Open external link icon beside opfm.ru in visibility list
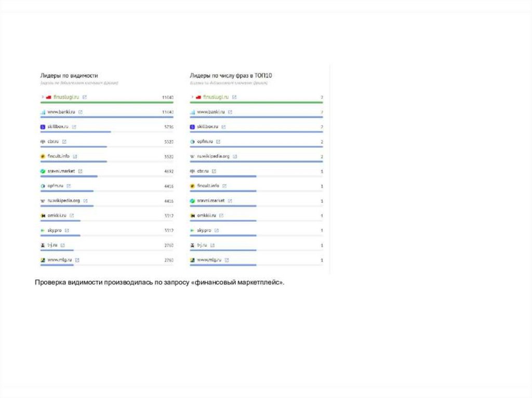 [69, 186]
